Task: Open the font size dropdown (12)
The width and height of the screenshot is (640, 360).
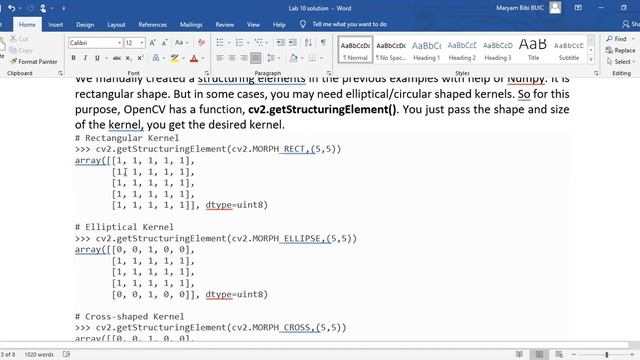Action: tap(142, 42)
